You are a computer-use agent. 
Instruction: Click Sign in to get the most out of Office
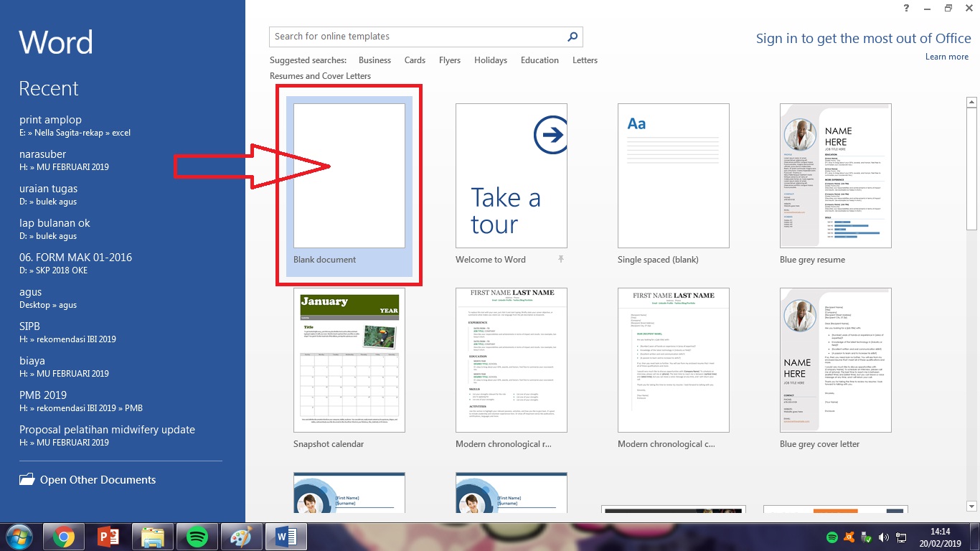863,39
